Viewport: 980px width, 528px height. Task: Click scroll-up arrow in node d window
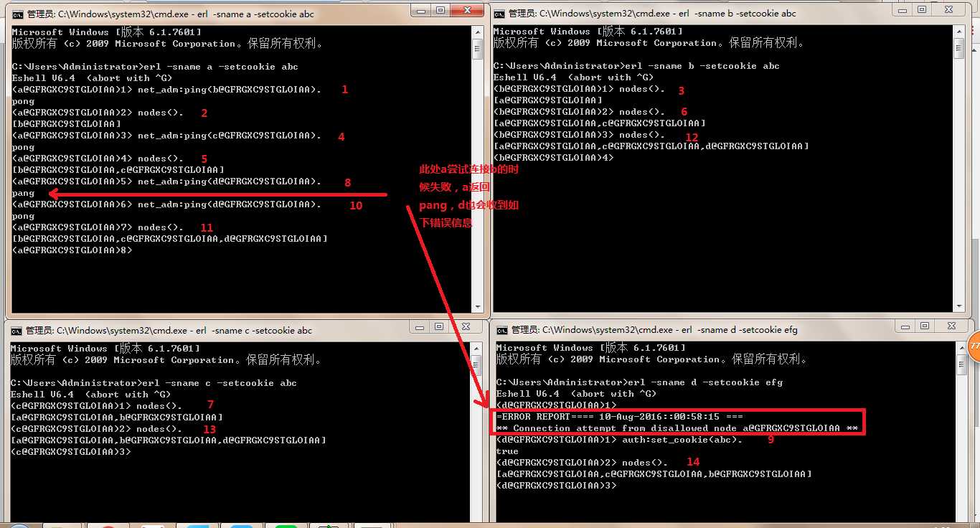pos(962,348)
